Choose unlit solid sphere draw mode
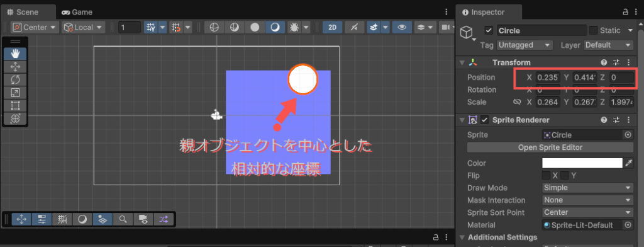Viewport: 644px width, 247px height. pos(255,28)
